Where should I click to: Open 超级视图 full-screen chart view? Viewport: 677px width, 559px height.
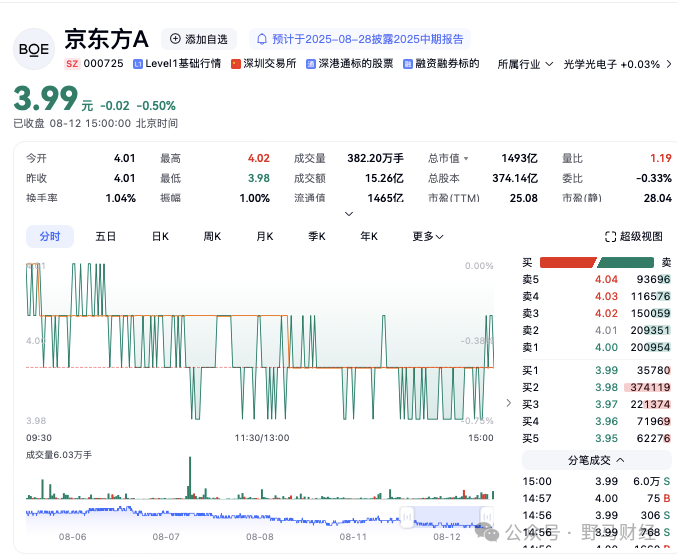point(633,237)
